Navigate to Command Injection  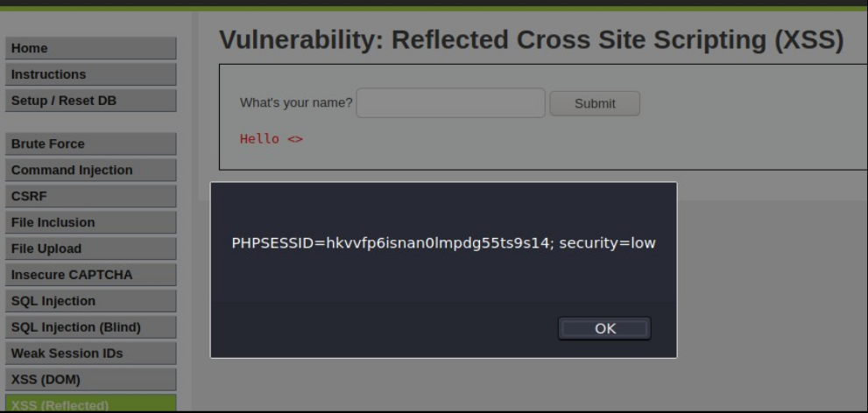pos(91,170)
